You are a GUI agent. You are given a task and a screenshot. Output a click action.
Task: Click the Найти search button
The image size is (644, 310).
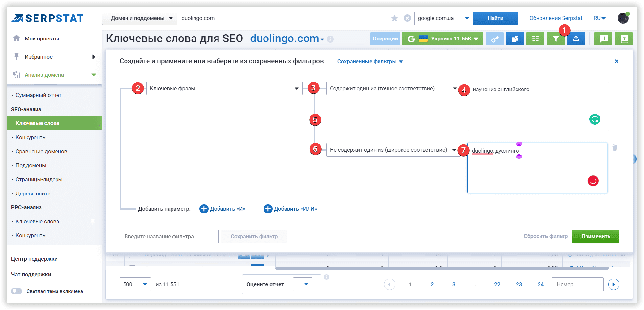[x=495, y=18]
